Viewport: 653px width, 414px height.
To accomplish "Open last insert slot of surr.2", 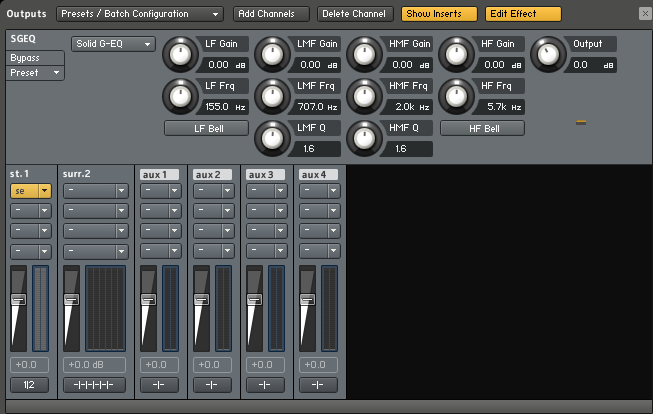I will tap(95, 251).
